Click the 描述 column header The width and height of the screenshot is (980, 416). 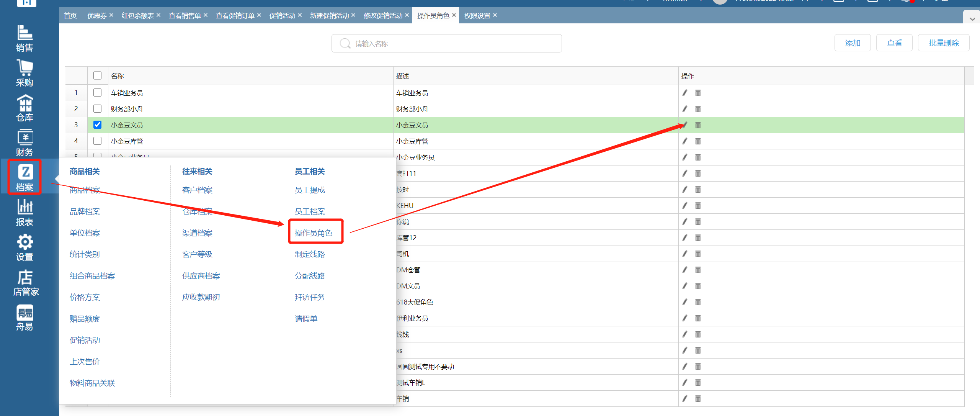536,76
